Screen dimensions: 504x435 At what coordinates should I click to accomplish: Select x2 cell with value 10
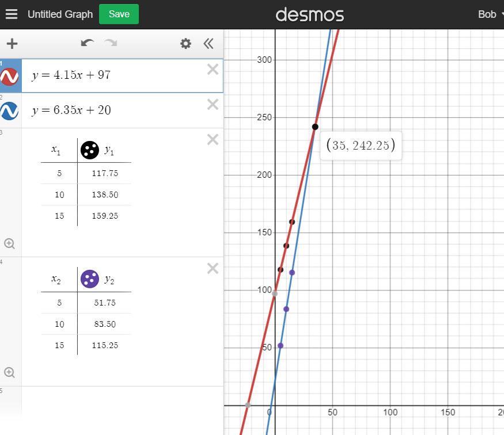click(59, 324)
